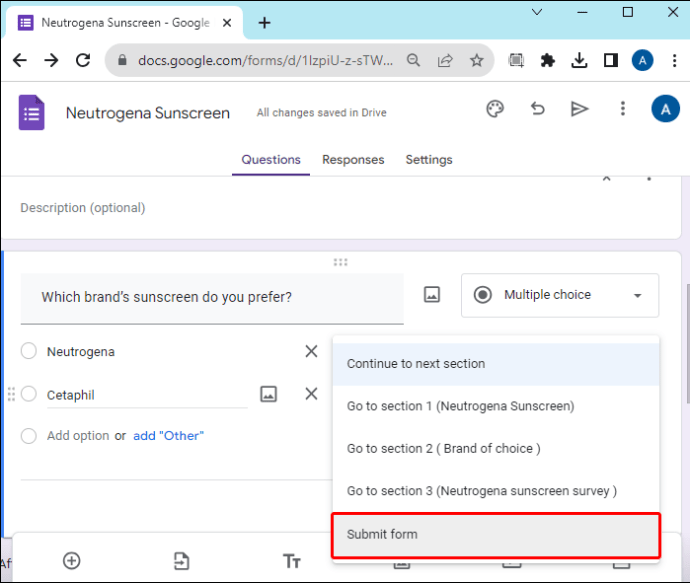Viewport: 690px width, 583px height.
Task: Click the add "Other" link
Action: coord(168,436)
